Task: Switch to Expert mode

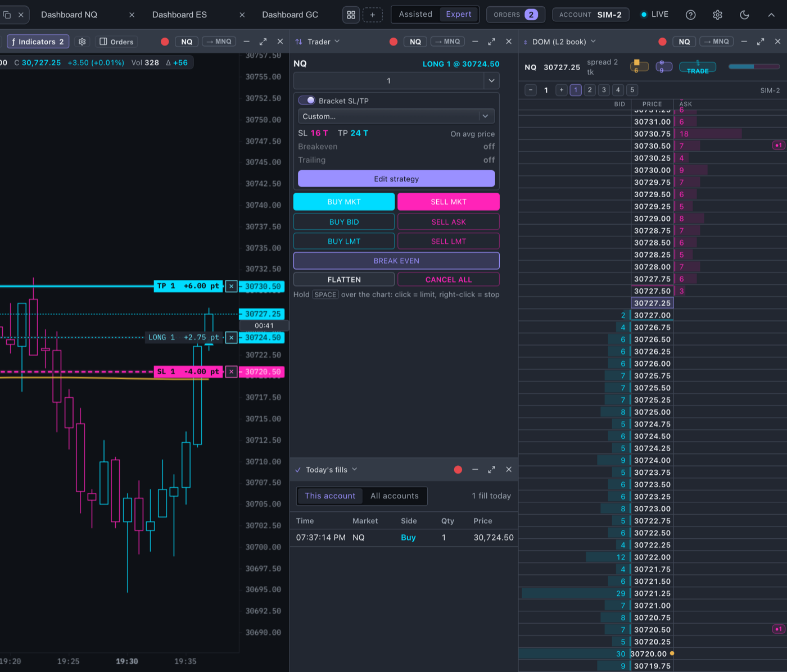Action: point(459,15)
